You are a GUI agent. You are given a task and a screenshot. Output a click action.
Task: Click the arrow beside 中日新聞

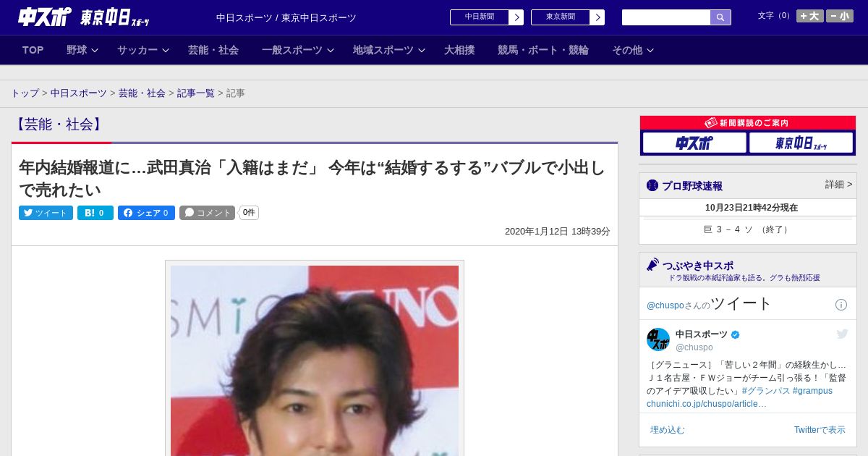pos(516,17)
